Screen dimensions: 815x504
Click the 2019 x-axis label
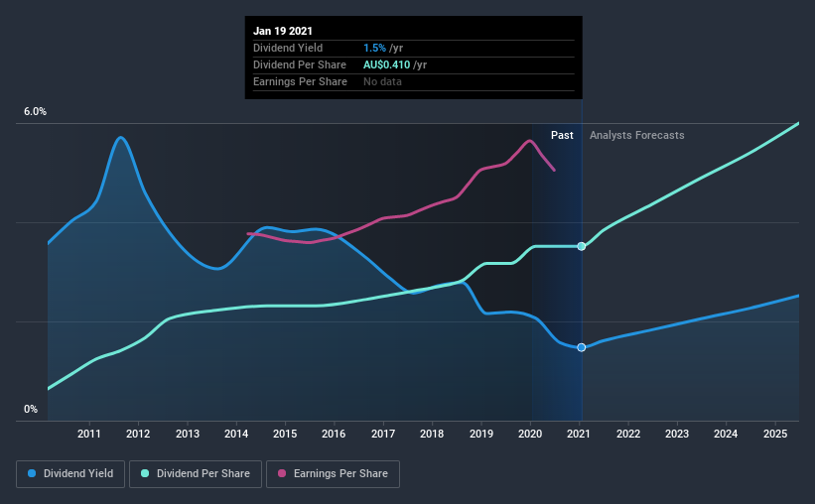[x=481, y=434]
